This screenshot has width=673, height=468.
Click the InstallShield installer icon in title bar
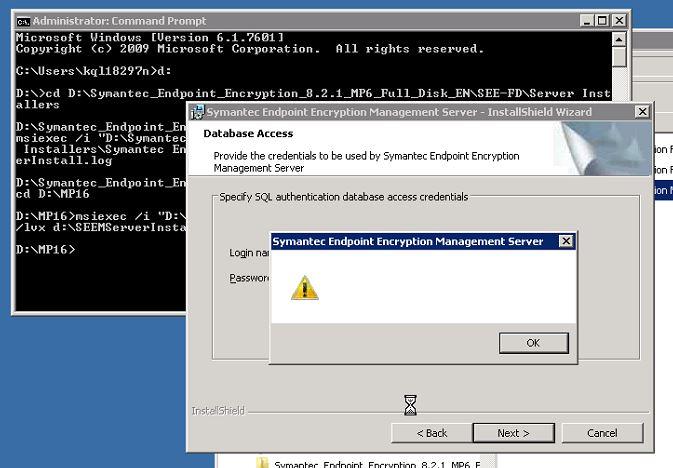(197, 112)
